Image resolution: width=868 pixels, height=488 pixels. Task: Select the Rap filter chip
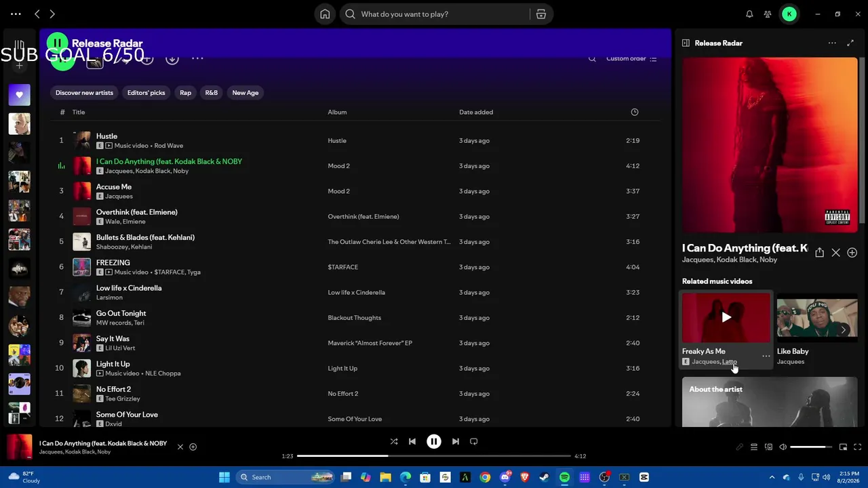pyautogui.click(x=185, y=93)
